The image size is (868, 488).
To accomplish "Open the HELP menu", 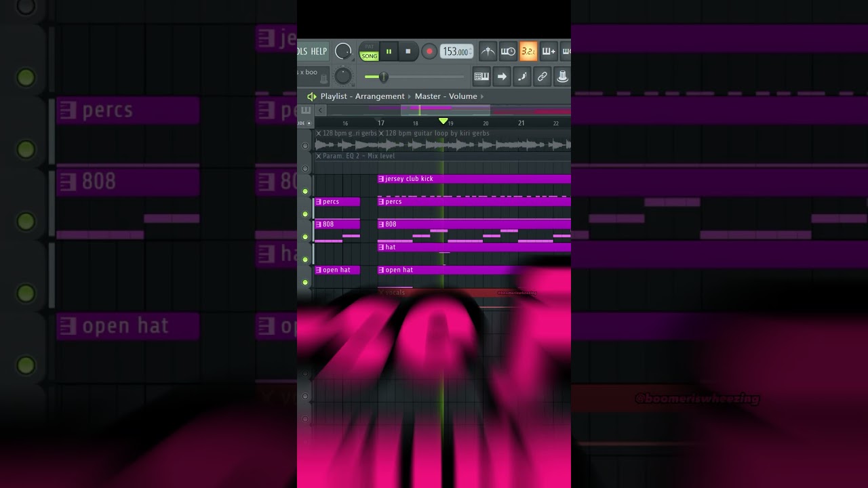I will [319, 52].
